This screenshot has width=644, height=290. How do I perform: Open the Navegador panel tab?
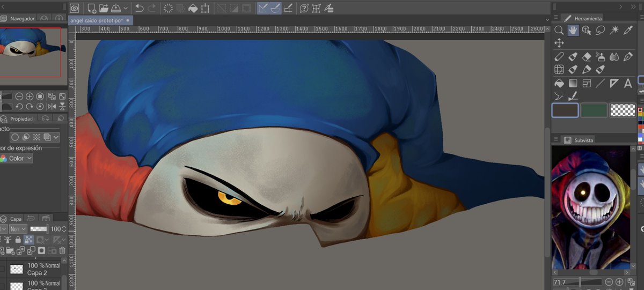(x=18, y=19)
